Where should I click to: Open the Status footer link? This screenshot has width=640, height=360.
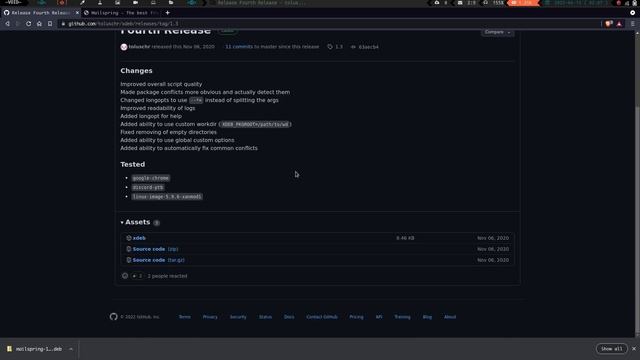coord(265,317)
